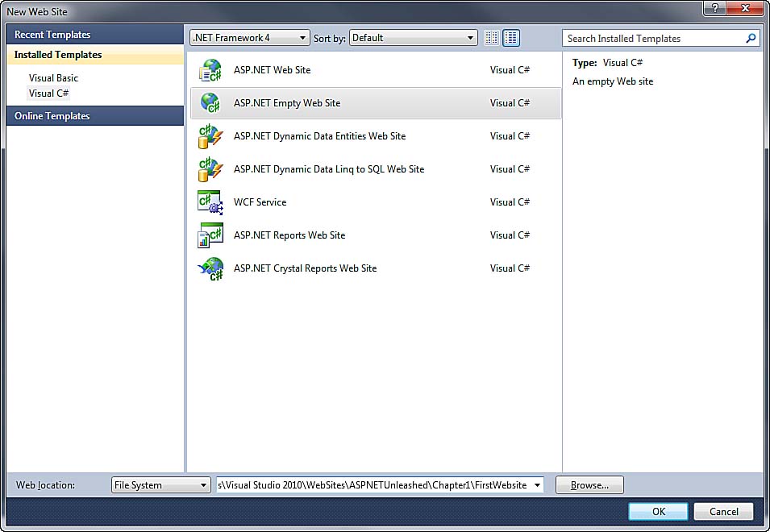Click the Cancel button

pyautogui.click(x=723, y=511)
